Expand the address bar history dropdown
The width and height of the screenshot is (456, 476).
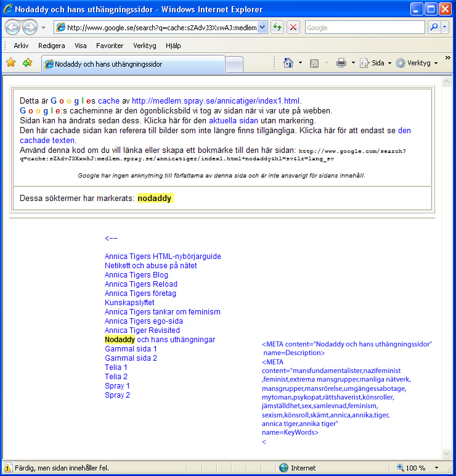tap(263, 28)
